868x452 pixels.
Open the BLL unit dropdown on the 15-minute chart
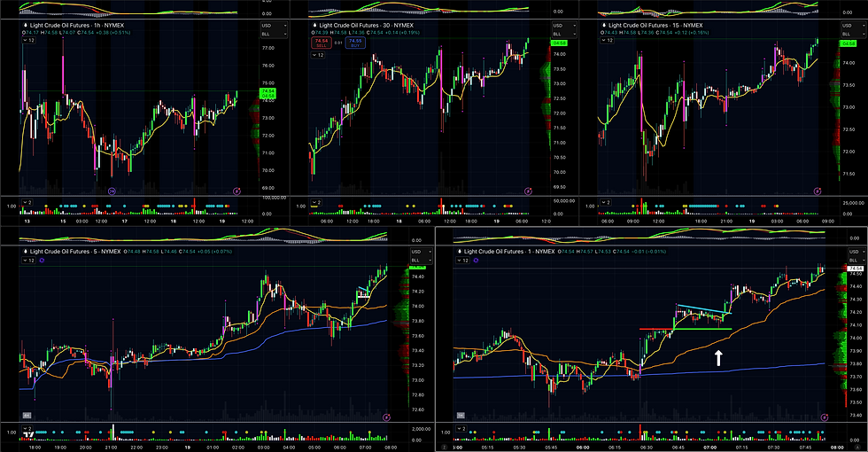tap(854, 34)
